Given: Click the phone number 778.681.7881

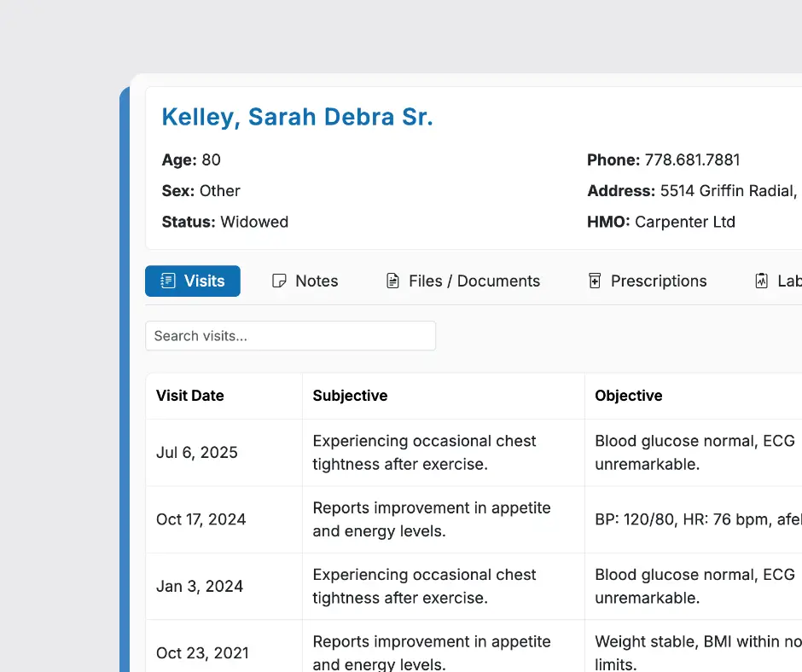Looking at the screenshot, I should (x=692, y=160).
